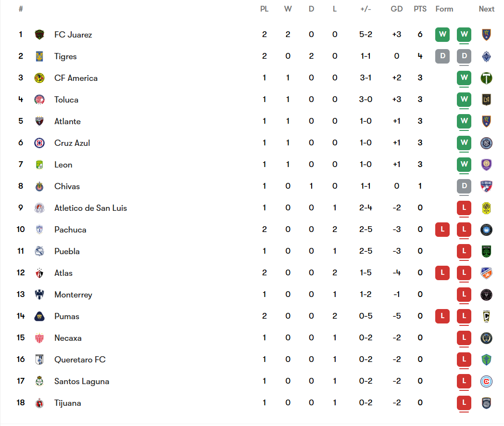Image resolution: width=504 pixels, height=426 pixels.
Task: Click Toluca's next opponent LAFC badge
Action: 486,100
